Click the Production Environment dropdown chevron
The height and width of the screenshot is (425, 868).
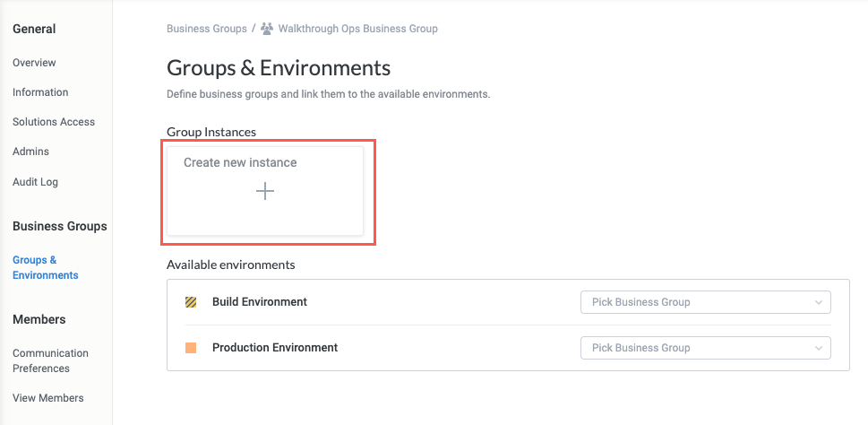819,349
